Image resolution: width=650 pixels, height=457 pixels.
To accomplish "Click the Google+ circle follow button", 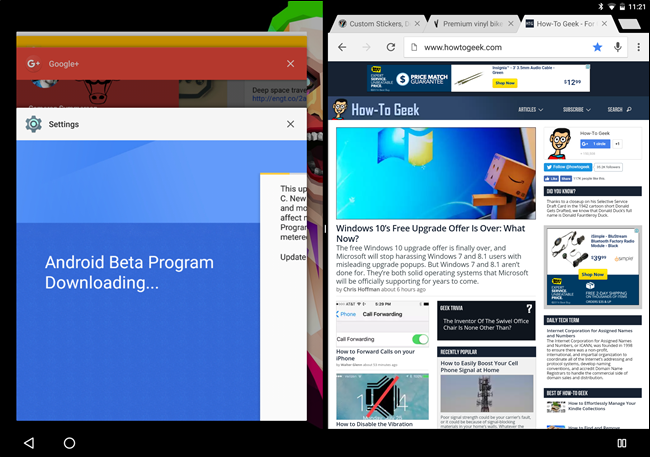I will pos(595,144).
